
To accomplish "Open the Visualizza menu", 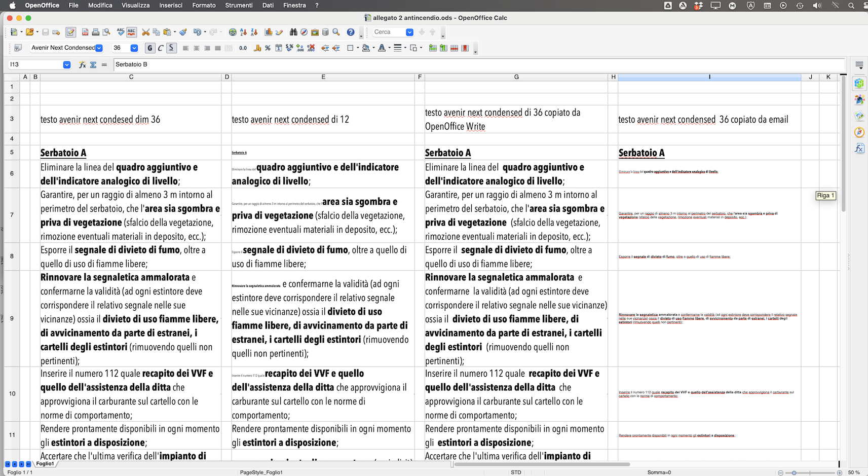I will point(135,5).
